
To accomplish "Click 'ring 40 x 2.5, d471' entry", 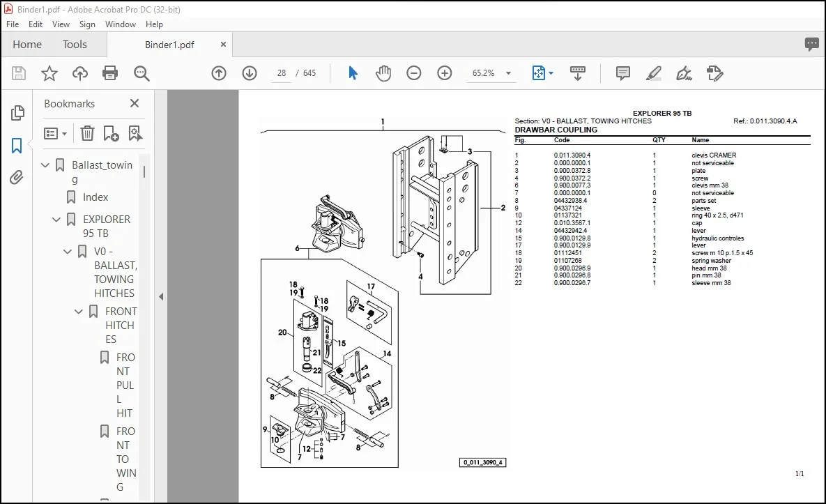I will tap(717, 215).
